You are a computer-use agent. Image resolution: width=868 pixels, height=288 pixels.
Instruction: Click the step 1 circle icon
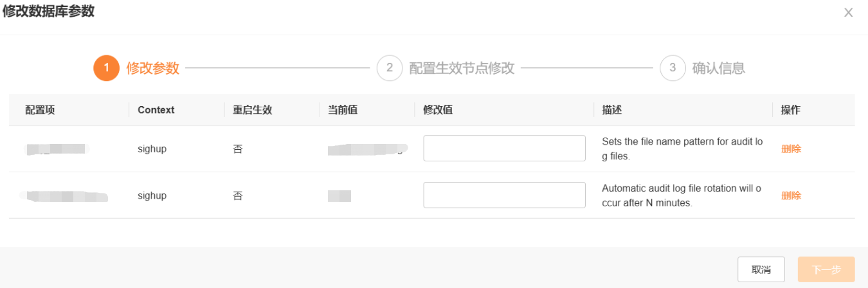pyautogui.click(x=106, y=68)
